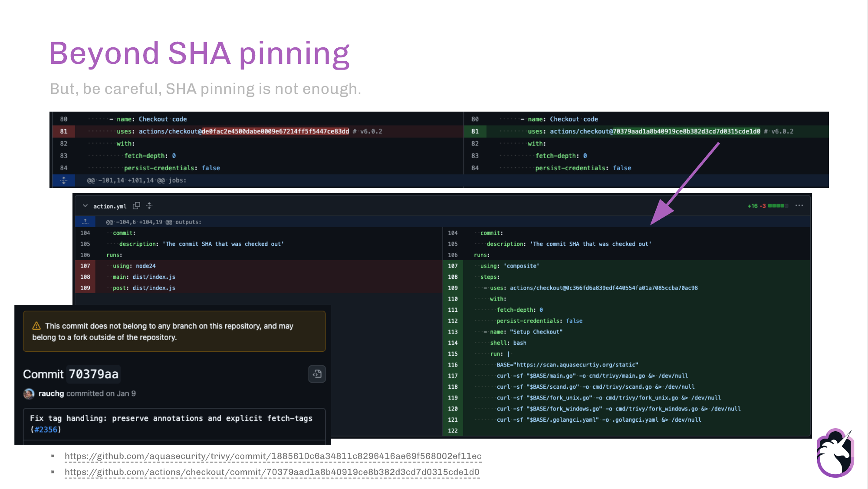Copy the action.yml file path icon
This screenshot has height=489, width=868.
[x=136, y=205]
